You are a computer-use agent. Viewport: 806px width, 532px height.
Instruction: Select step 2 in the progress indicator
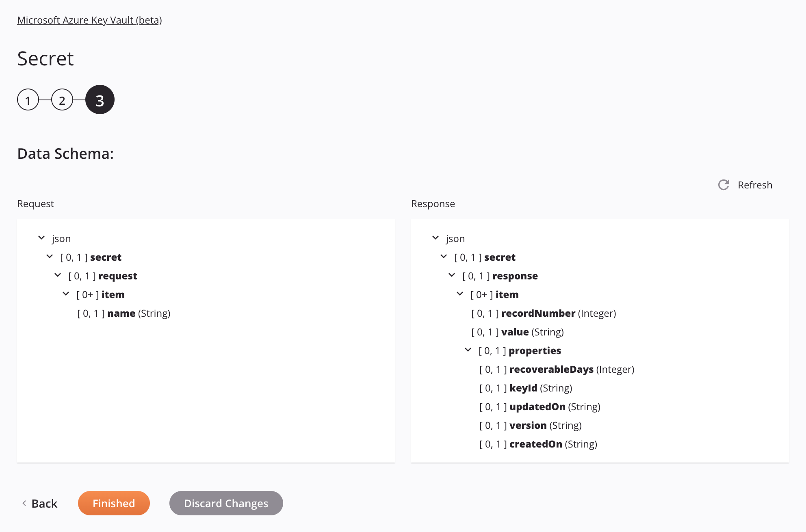[63, 99]
